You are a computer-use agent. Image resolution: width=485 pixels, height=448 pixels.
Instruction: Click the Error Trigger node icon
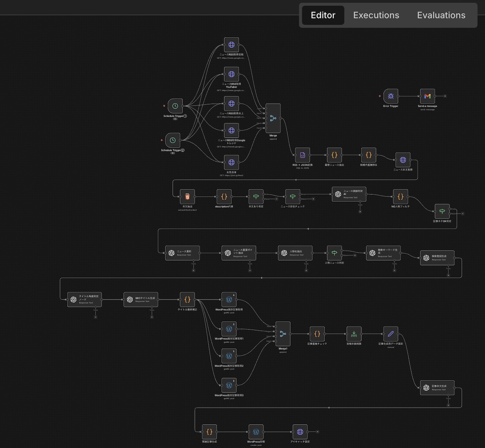pyautogui.click(x=391, y=96)
